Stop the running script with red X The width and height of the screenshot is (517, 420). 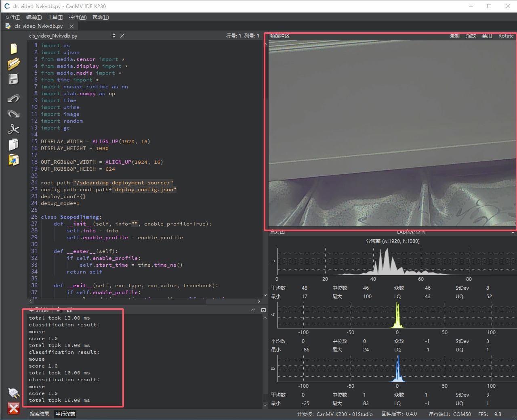click(13, 408)
